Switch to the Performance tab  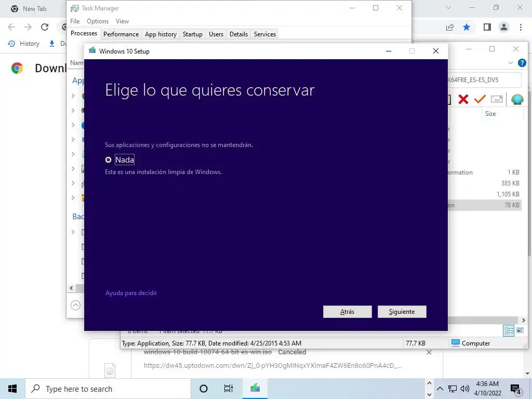tap(121, 34)
